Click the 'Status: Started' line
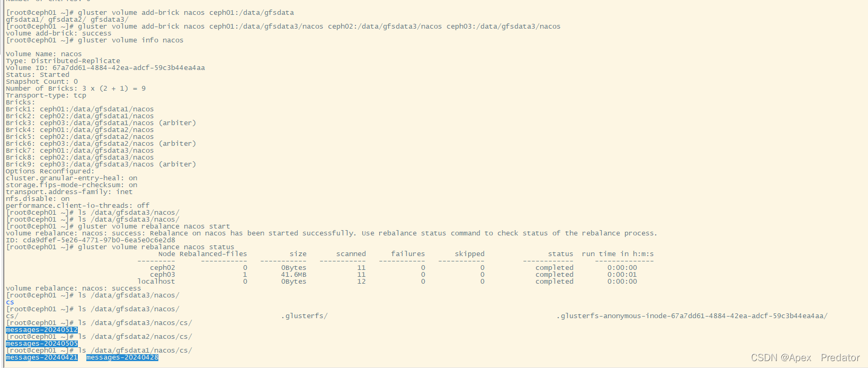The width and height of the screenshot is (868, 368). click(x=38, y=75)
